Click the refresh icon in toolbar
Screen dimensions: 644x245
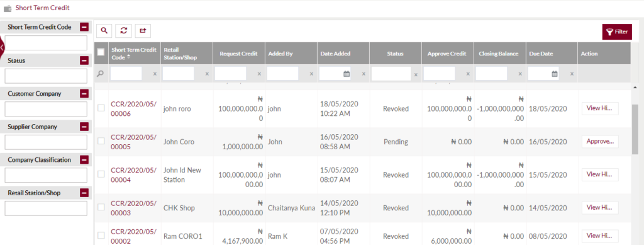click(x=124, y=30)
